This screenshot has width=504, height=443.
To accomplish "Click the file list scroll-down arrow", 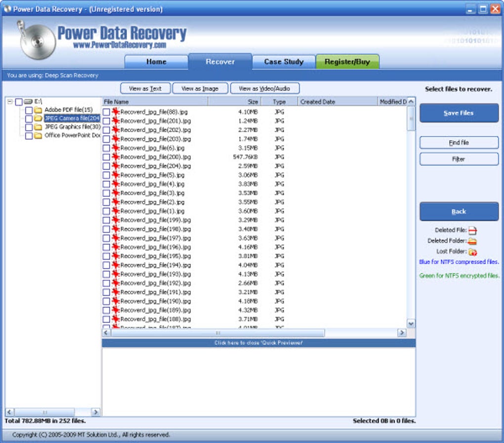I will point(411,323).
